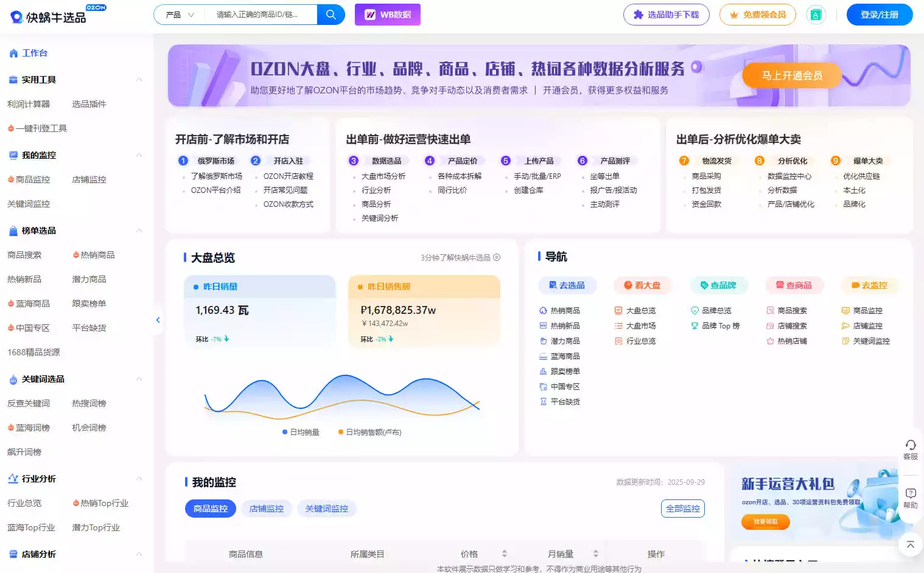Switch to 关键词监控 tab in 我的监控

(x=327, y=509)
